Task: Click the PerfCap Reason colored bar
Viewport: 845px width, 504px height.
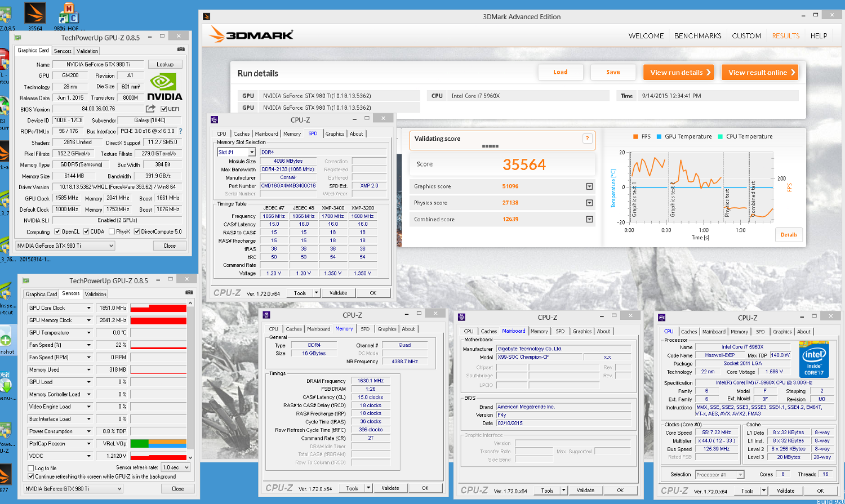Action: click(x=158, y=444)
